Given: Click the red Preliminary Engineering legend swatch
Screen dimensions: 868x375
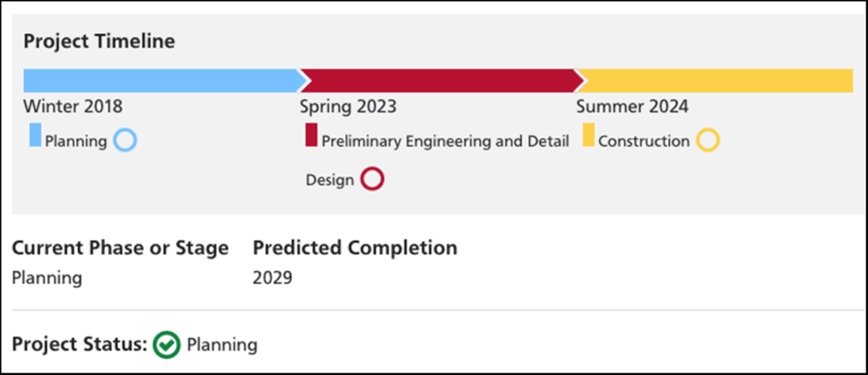Looking at the screenshot, I should click(x=311, y=135).
